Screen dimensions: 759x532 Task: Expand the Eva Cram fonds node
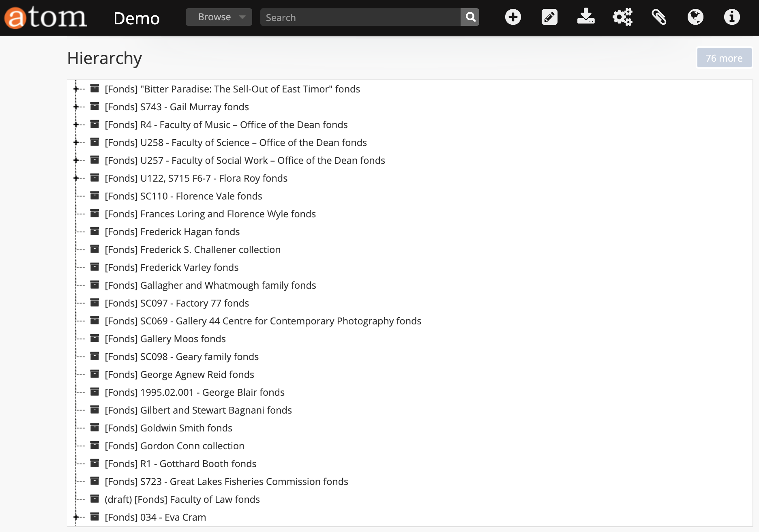click(76, 517)
